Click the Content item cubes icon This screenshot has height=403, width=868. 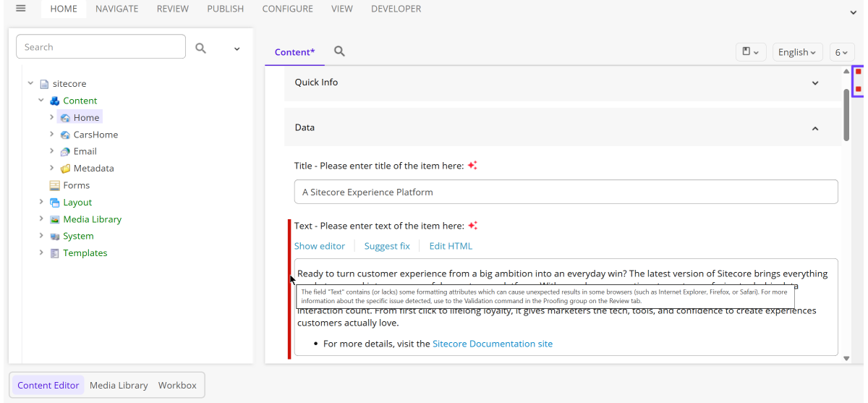(x=55, y=101)
